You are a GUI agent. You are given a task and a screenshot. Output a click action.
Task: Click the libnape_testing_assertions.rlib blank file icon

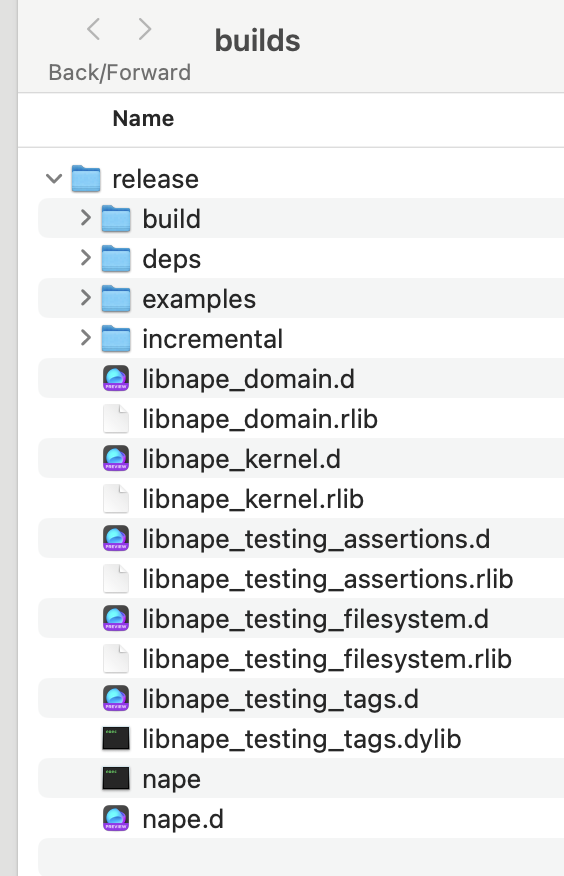point(116,579)
